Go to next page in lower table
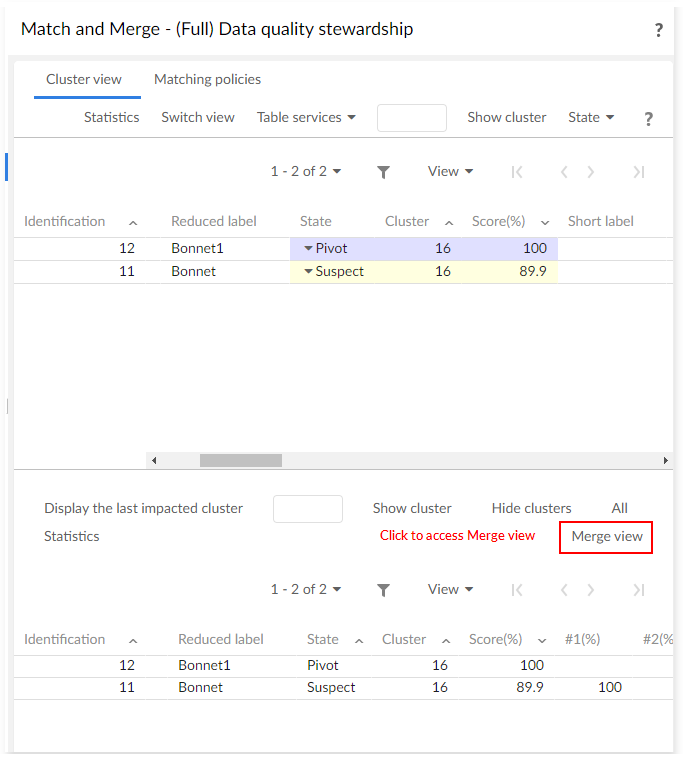This screenshot has height=761, width=683. click(x=590, y=590)
